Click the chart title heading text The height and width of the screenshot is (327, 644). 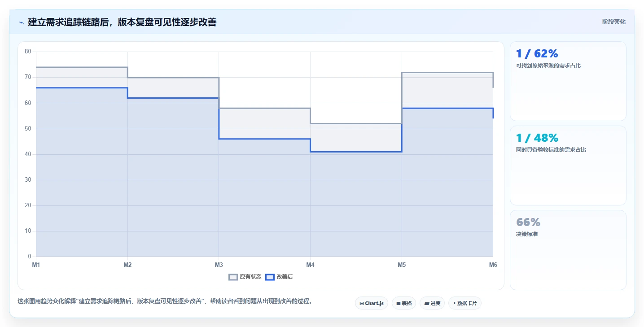(x=122, y=22)
